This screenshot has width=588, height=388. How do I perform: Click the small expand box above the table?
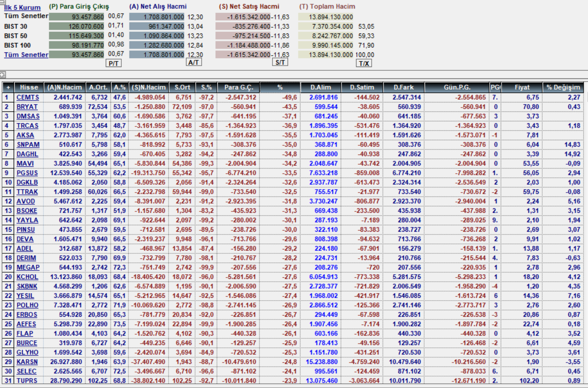[2, 75]
